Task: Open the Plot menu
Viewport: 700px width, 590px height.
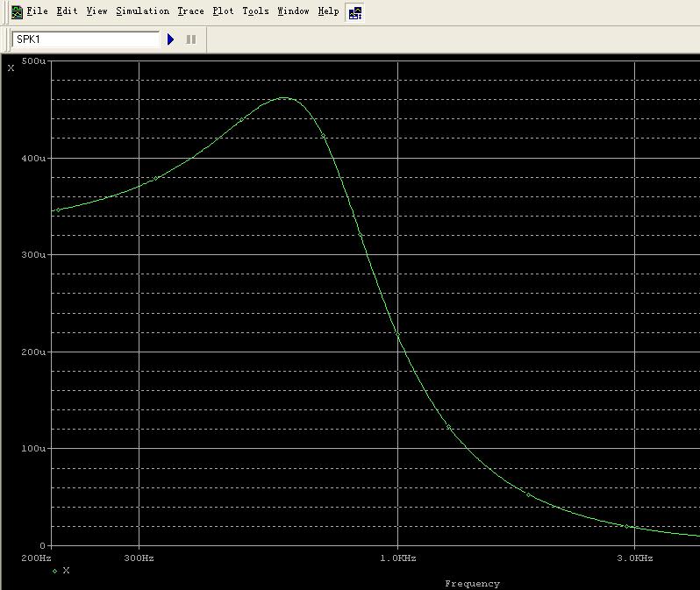Action: (x=223, y=11)
